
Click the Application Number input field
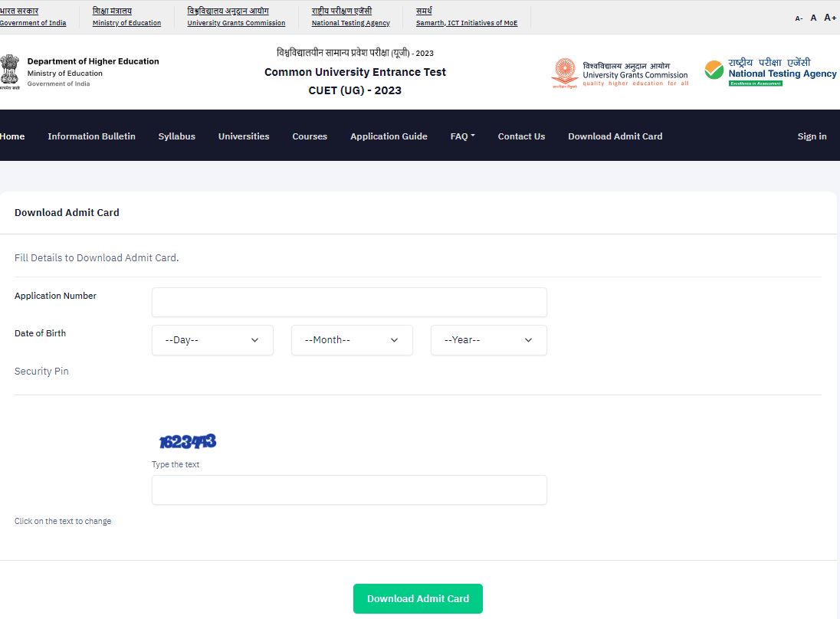(x=349, y=302)
